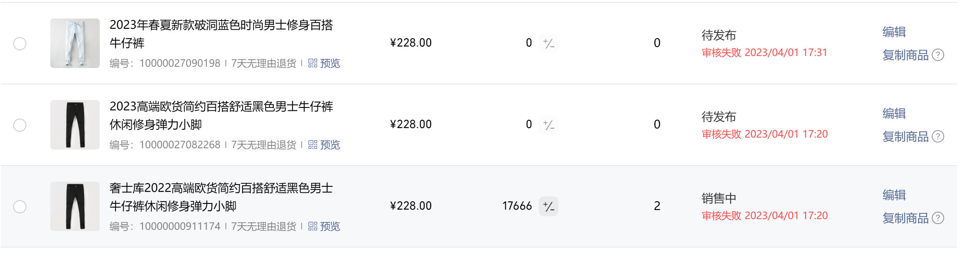Click the help icon beside the third row's 复制商品
This screenshot has width=980, height=257.
[x=938, y=218]
